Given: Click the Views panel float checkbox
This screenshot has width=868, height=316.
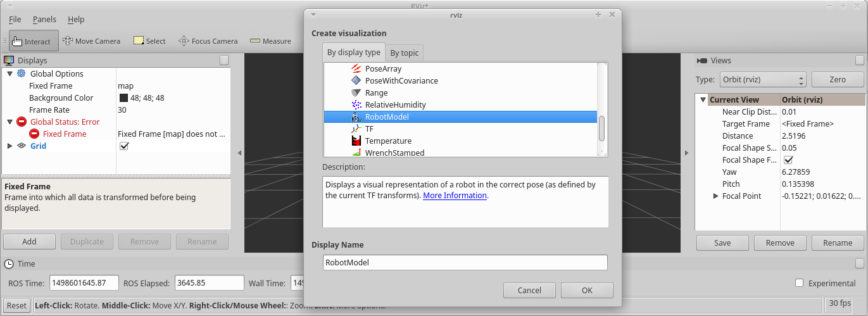Looking at the screenshot, I should coord(859,60).
